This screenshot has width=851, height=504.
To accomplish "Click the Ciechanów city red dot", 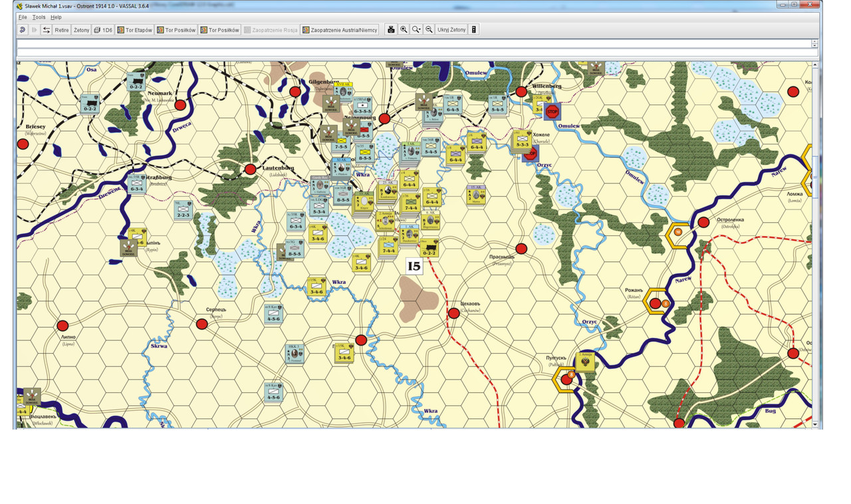I will [453, 313].
